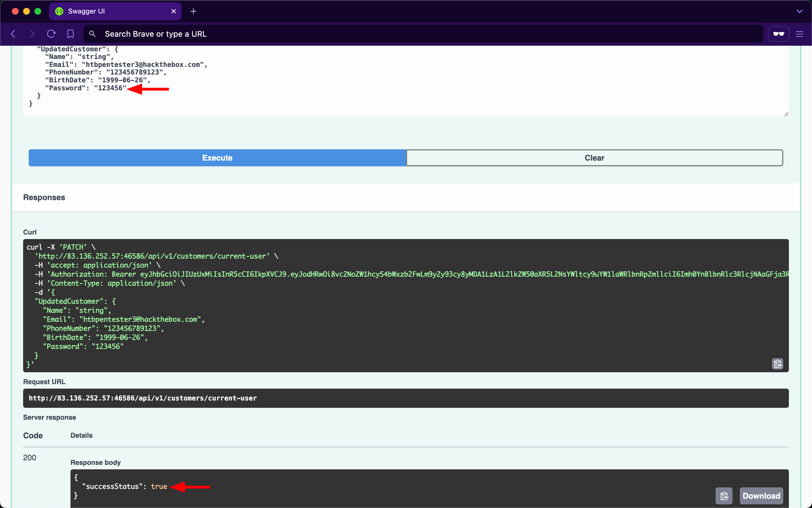Copy the response body to clipboard

724,496
